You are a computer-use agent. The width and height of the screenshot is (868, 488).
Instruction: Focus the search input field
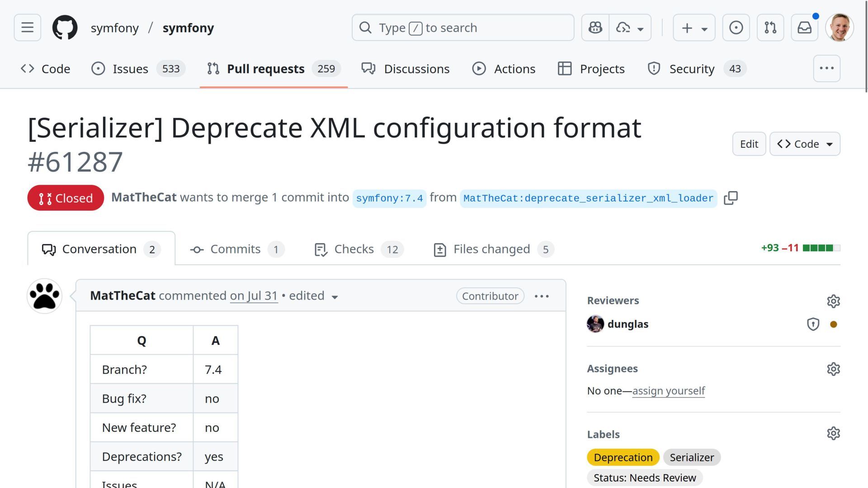point(463,28)
